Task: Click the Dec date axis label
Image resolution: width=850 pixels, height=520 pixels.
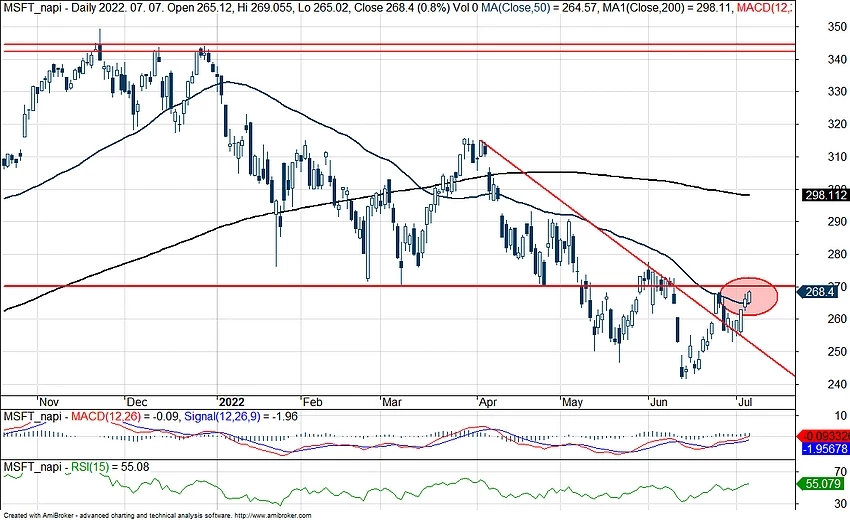Action: [136, 402]
